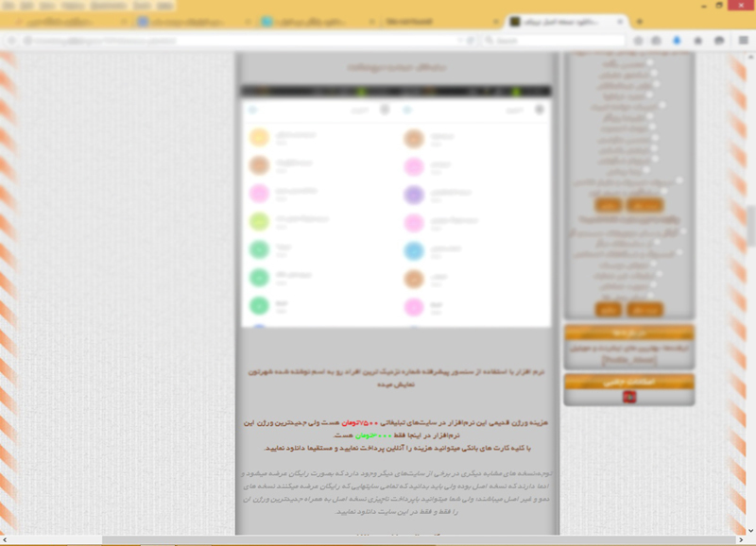756x546 pixels.
Task: Close the active browser tab
Action: pyautogui.click(x=620, y=22)
